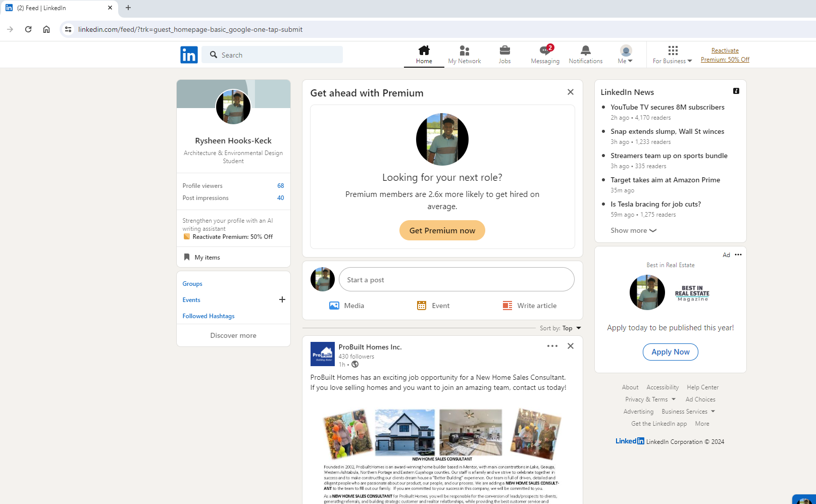
Task: Open Ad Choices footer link
Action: (700, 399)
